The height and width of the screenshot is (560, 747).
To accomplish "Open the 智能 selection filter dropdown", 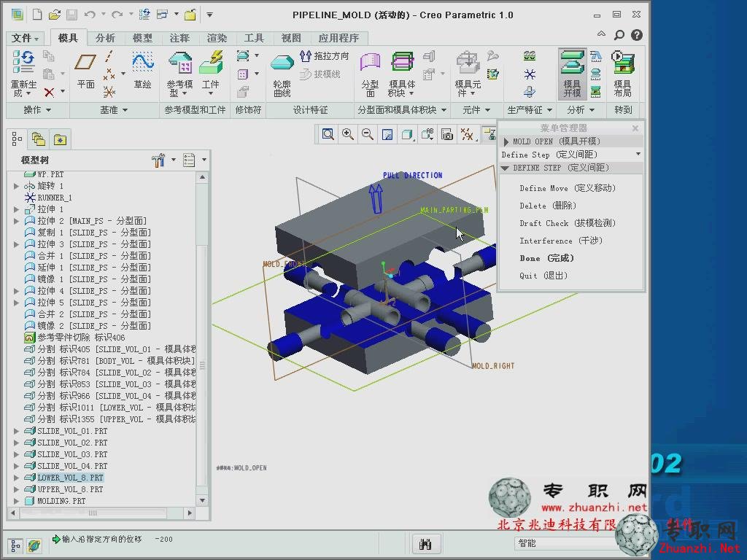I will [565, 542].
